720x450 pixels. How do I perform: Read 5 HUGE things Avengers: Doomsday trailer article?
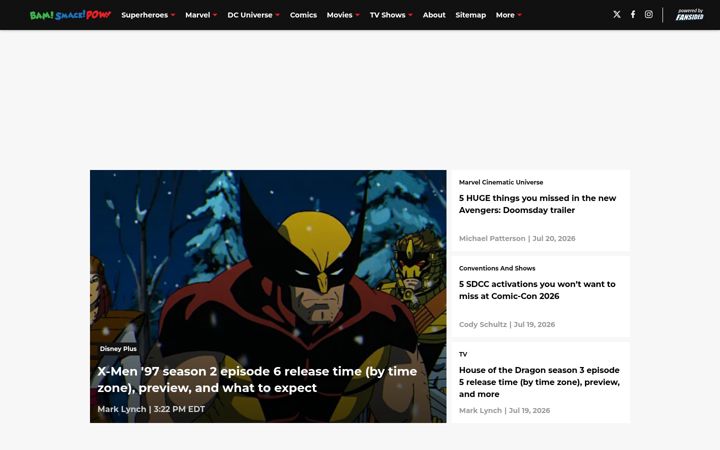(x=537, y=204)
